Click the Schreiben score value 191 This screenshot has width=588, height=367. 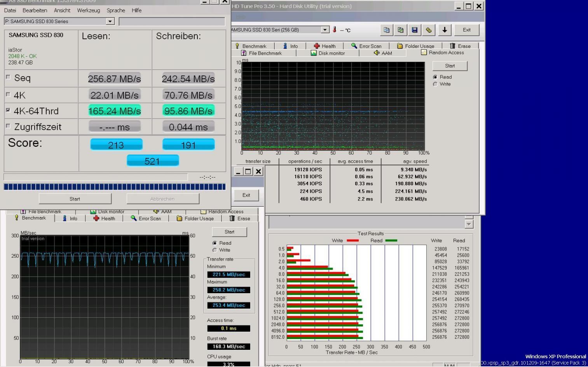click(188, 144)
